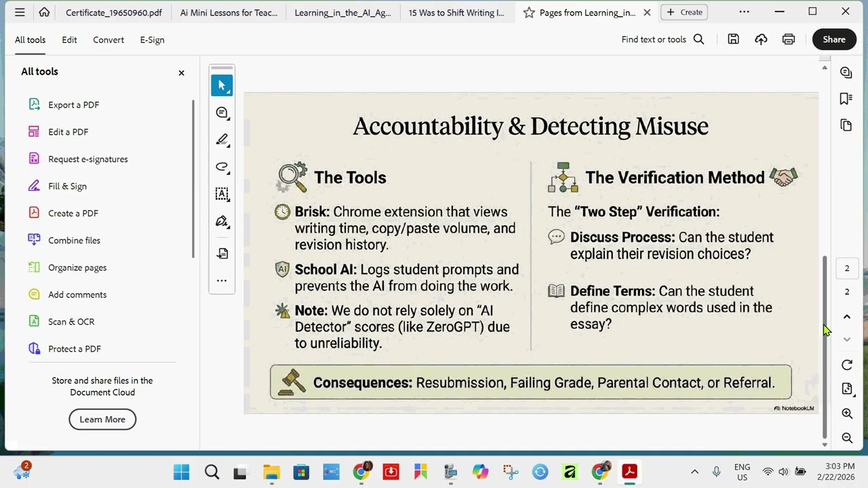Click the document vertical scrollbar
Screen dimensions: 868x488
click(825, 347)
